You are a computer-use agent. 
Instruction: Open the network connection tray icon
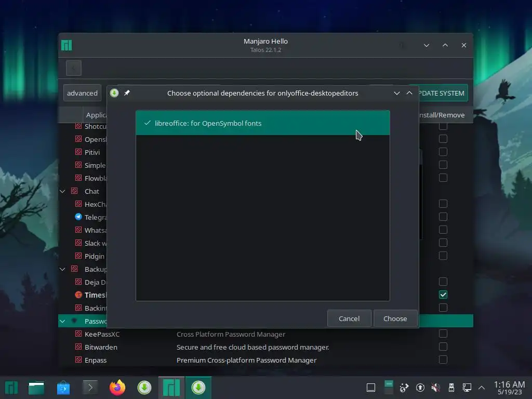(467, 388)
